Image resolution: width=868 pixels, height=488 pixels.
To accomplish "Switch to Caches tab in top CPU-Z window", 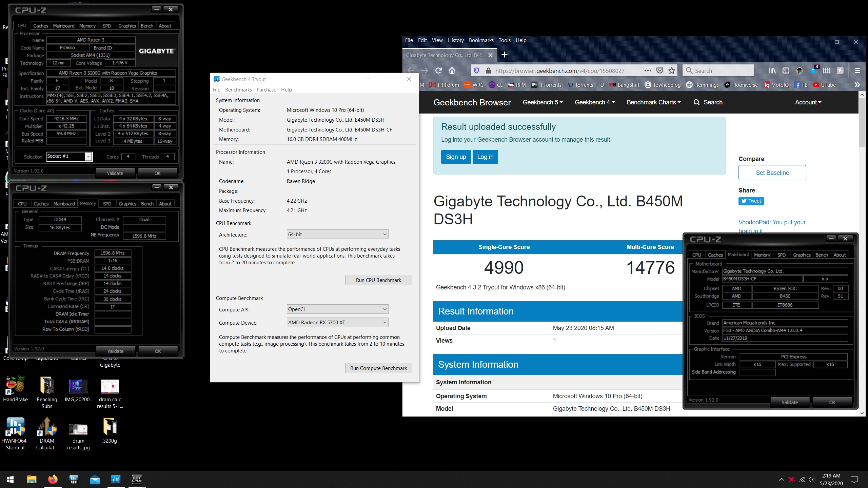I will [x=41, y=26].
